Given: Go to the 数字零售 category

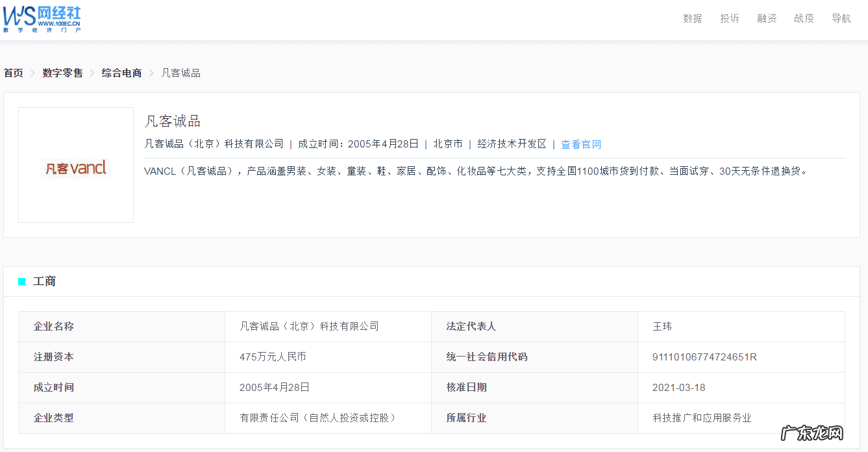Looking at the screenshot, I should [61, 73].
